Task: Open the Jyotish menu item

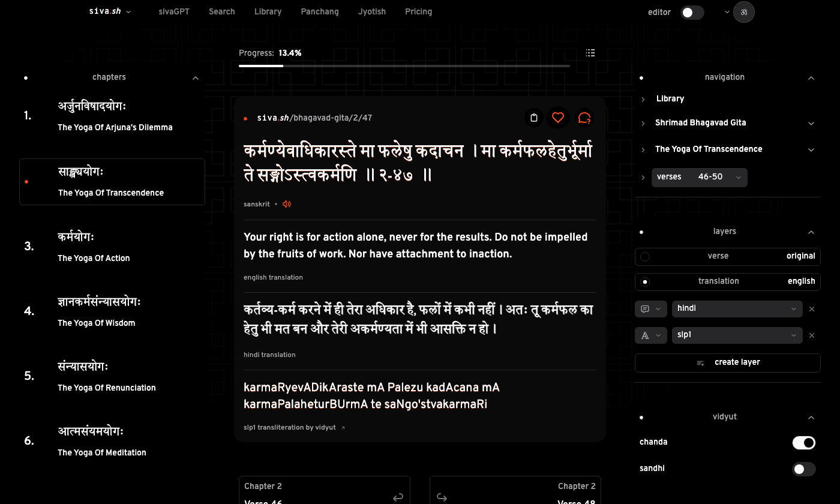Action: [x=372, y=12]
